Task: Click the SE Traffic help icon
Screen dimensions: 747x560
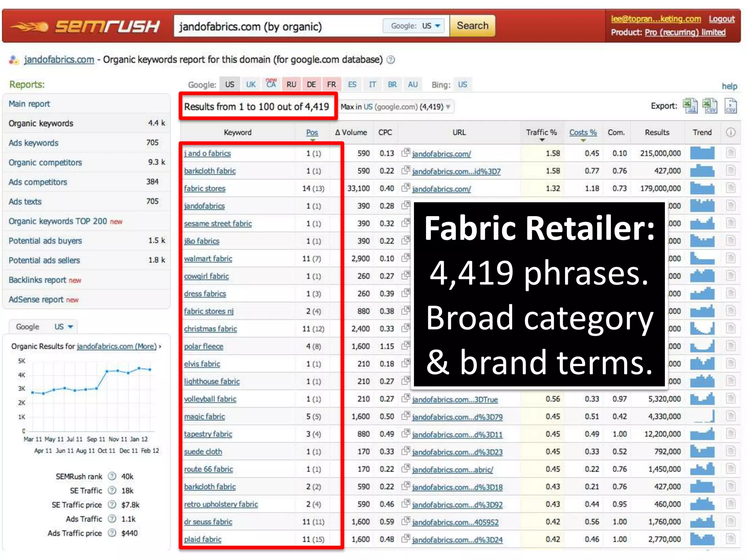Action: point(112,490)
